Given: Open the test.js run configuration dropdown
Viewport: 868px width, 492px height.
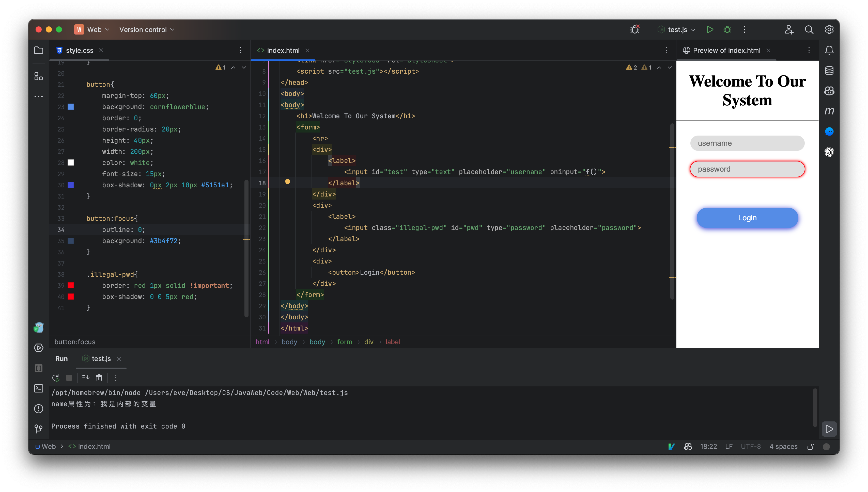Looking at the screenshot, I should (677, 30).
